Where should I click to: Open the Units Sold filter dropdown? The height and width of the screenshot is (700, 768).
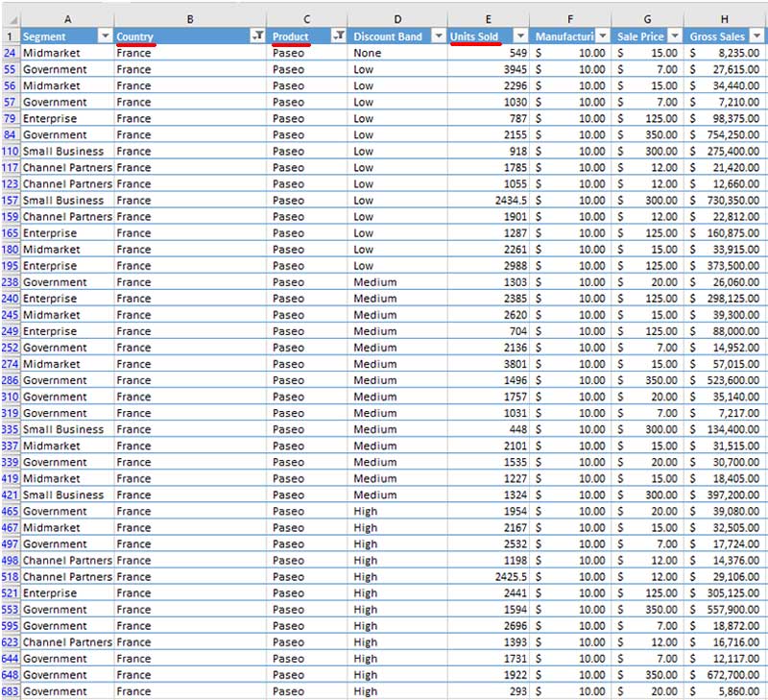(x=518, y=34)
